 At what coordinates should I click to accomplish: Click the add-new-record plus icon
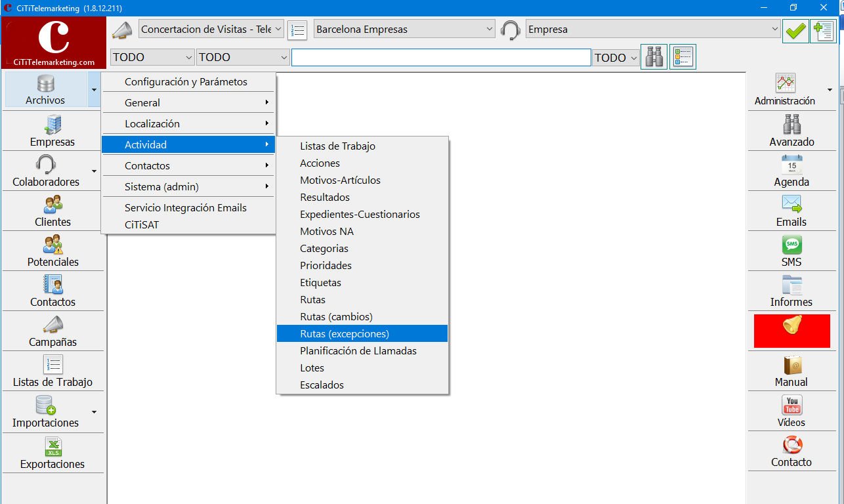[x=823, y=30]
